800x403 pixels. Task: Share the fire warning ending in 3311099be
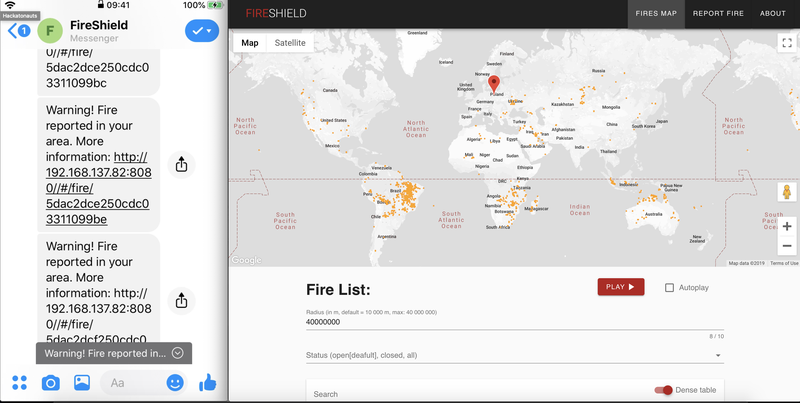click(x=181, y=163)
